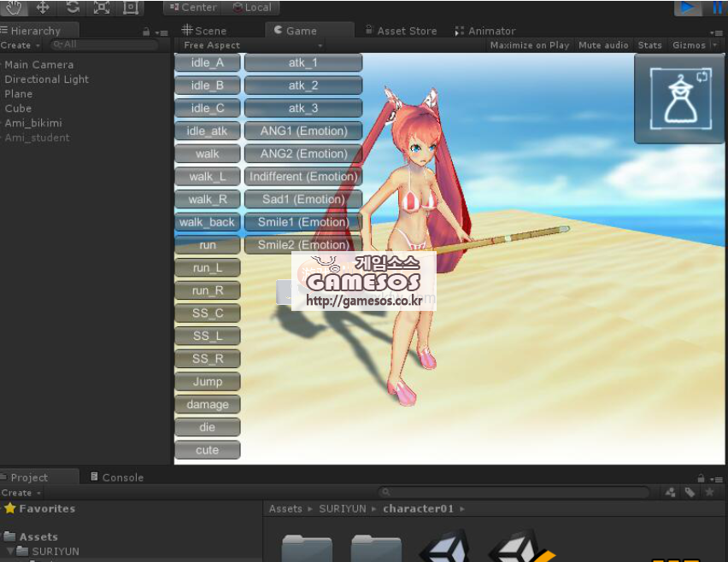Click the Pause button
This screenshot has height=562, width=728.
point(716,7)
